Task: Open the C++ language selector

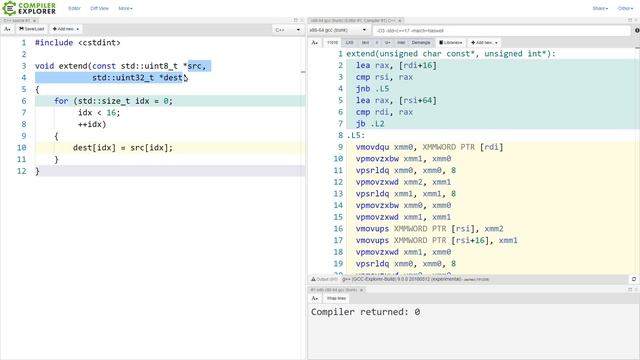Action: pyautogui.click(x=287, y=30)
